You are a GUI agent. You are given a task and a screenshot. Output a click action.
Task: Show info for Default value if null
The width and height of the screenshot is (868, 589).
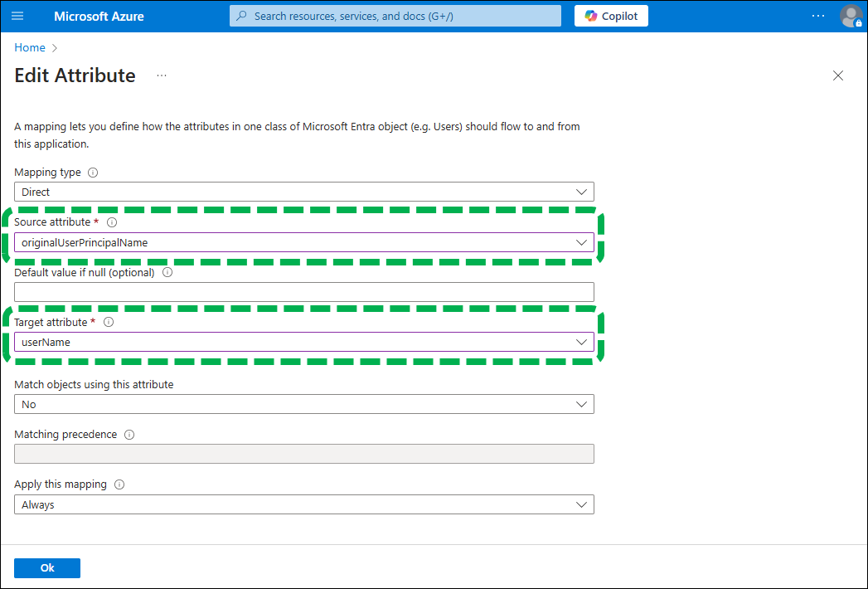(x=167, y=272)
